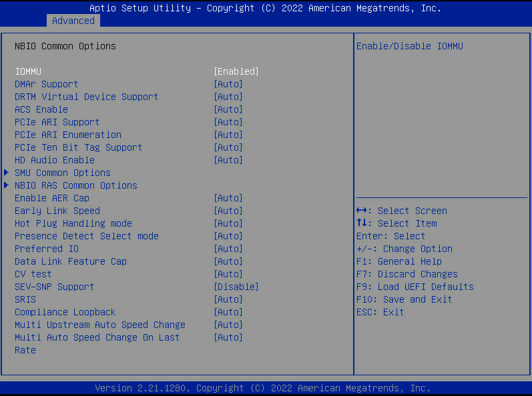
Task: Open the DMAr Support Auto dropdown
Action: tap(228, 84)
